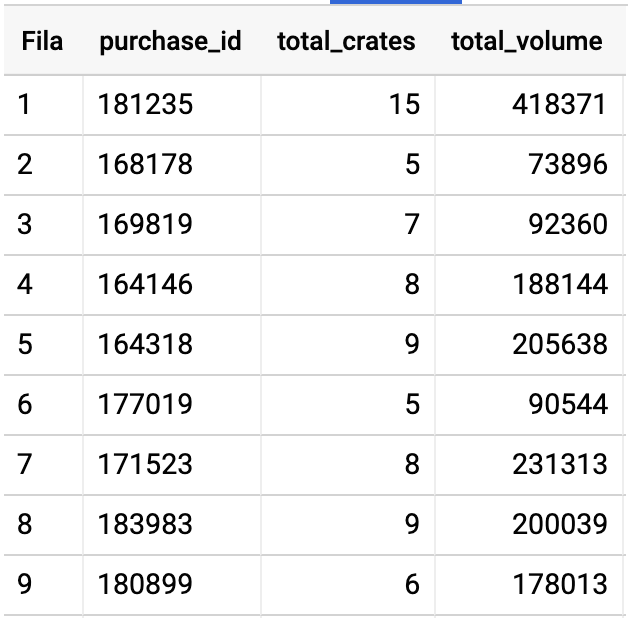Click total_volume value 188144

coord(560,284)
